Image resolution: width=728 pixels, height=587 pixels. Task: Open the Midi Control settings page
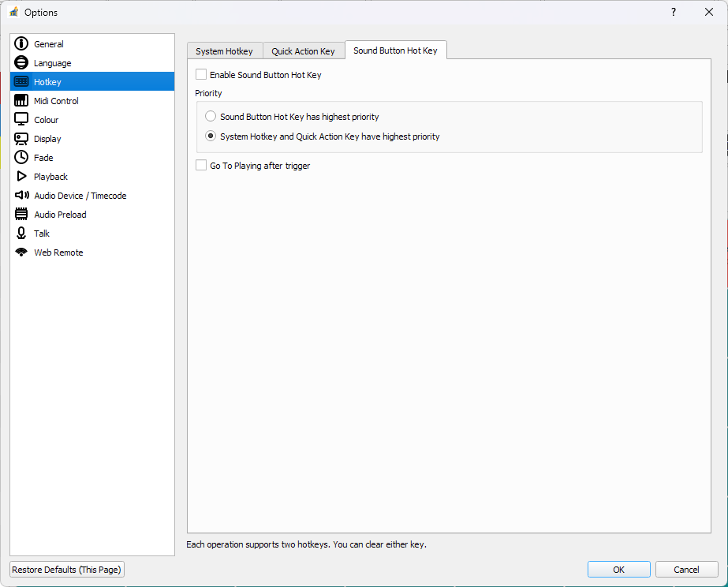pyautogui.click(x=55, y=100)
